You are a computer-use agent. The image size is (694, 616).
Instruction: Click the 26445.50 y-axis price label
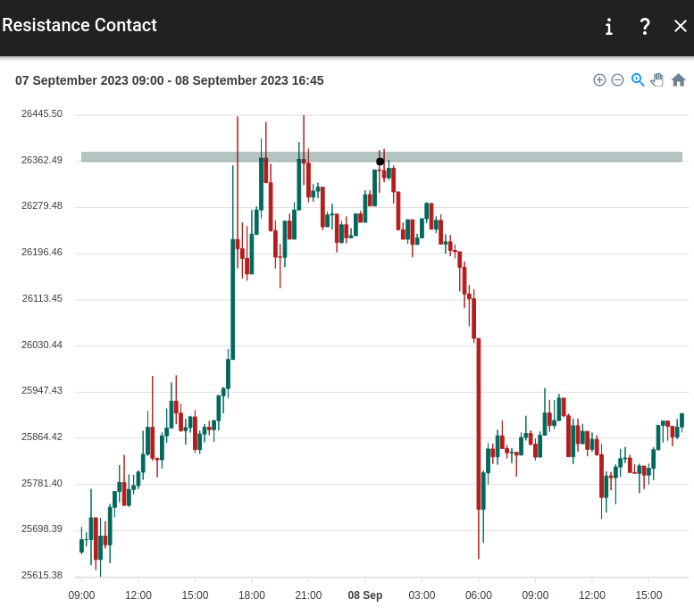coord(42,113)
